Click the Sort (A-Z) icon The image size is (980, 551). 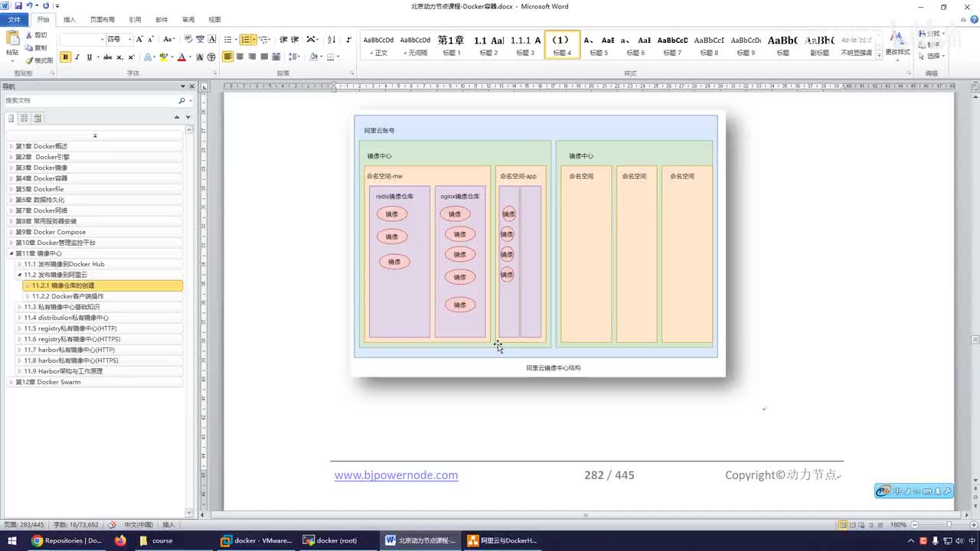coord(332,39)
